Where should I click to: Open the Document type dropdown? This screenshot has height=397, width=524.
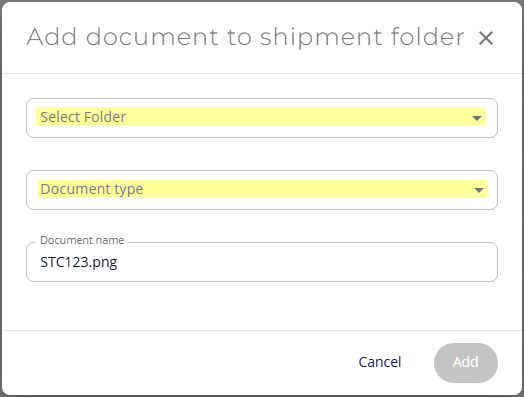click(x=262, y=190)
